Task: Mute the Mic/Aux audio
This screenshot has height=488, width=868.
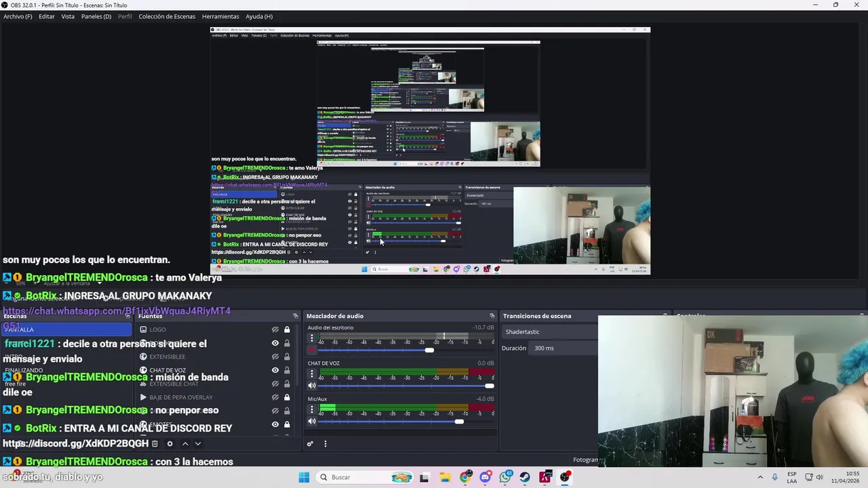Action: [312, 421]
